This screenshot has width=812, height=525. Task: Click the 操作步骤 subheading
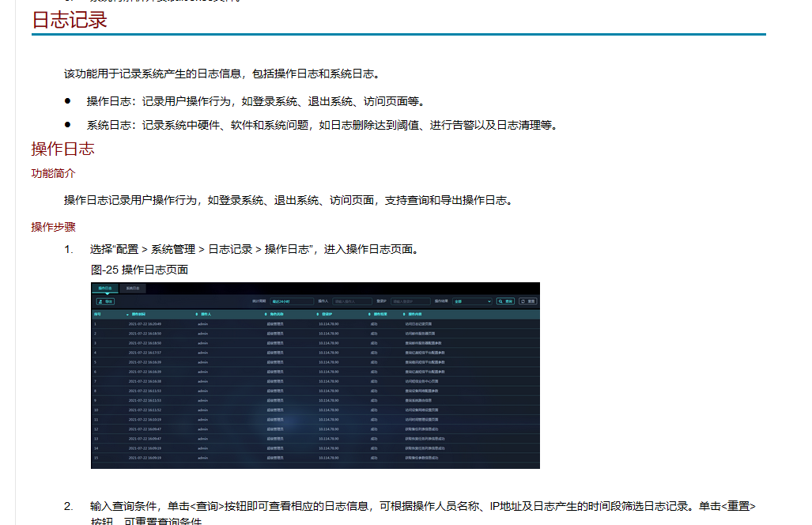coord(53,227)
